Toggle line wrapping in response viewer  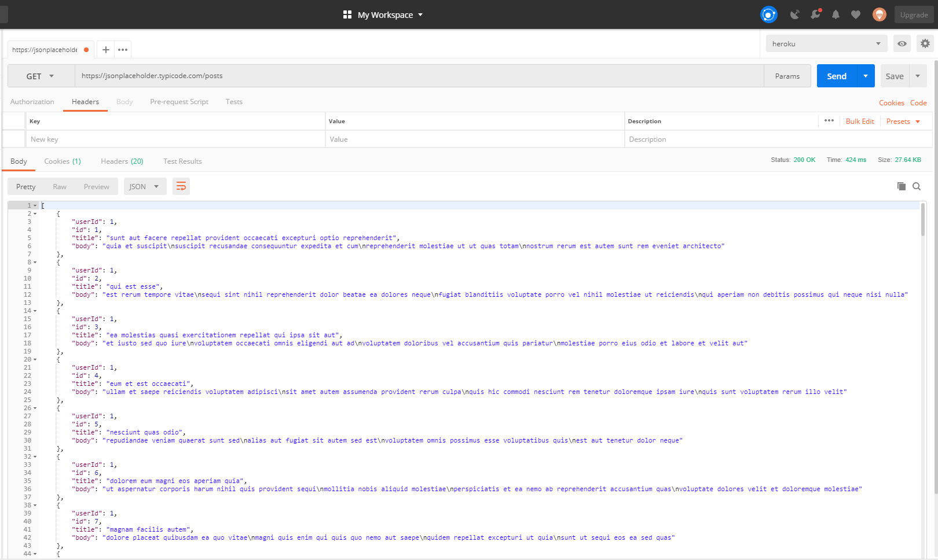pos(181,186)
